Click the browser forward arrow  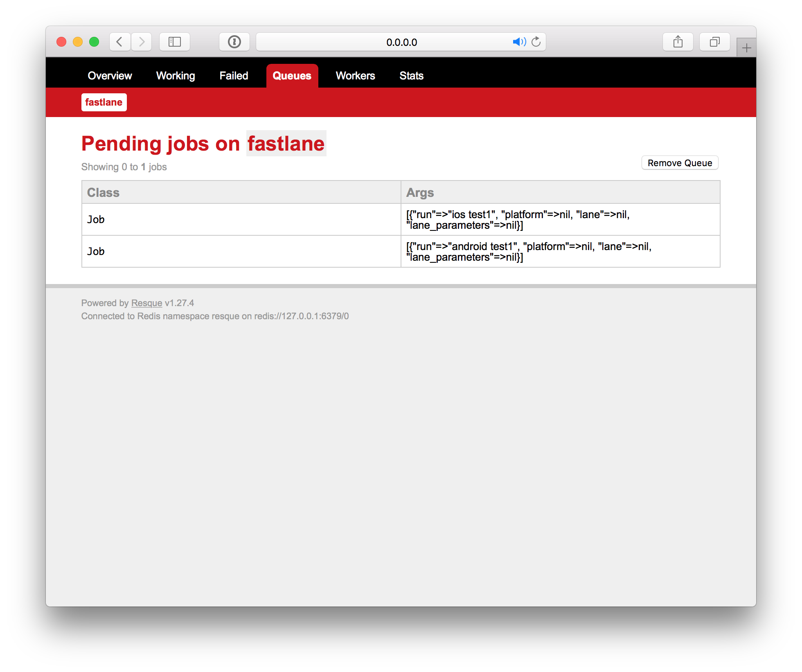tap(142, 42)
